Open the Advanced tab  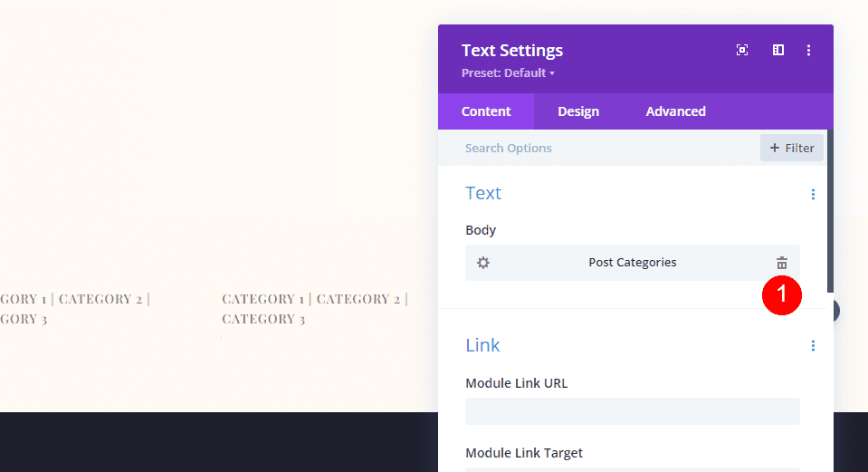coord(675,111)
